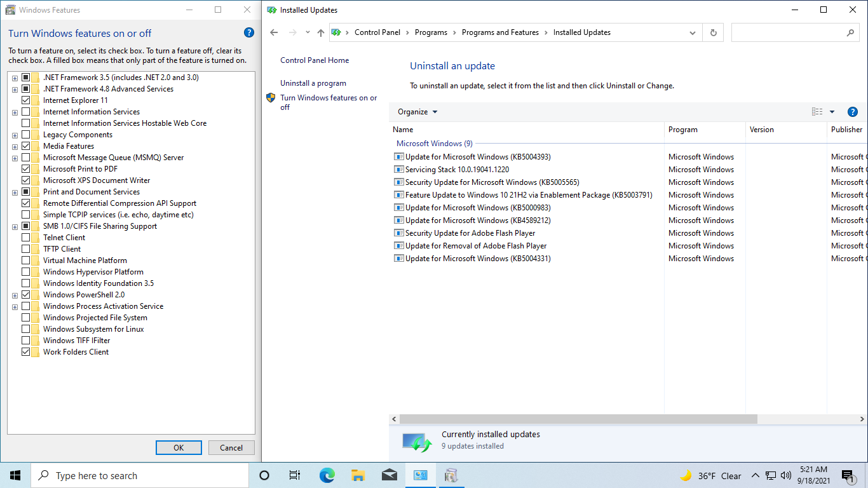Expand the SMB 1.0/CIFS File Sharing Support node
Image resolution: width=868 pixels, height=488 pixels.
pyautogui.click(x=15, y=227)
